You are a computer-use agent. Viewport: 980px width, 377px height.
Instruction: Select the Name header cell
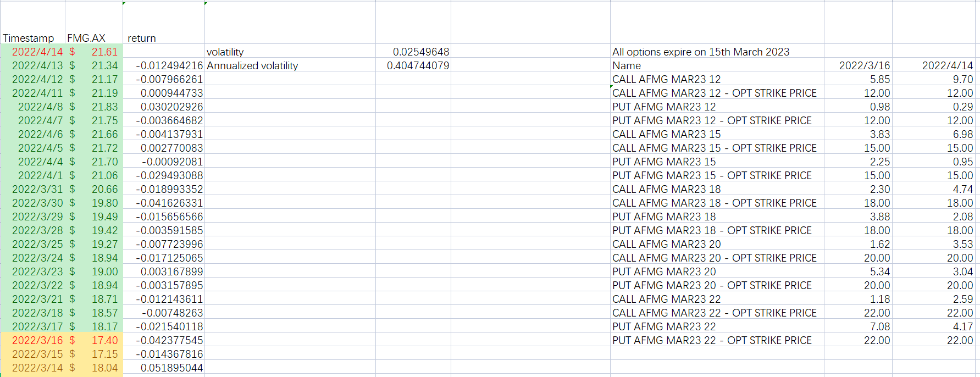coord(717,65)
